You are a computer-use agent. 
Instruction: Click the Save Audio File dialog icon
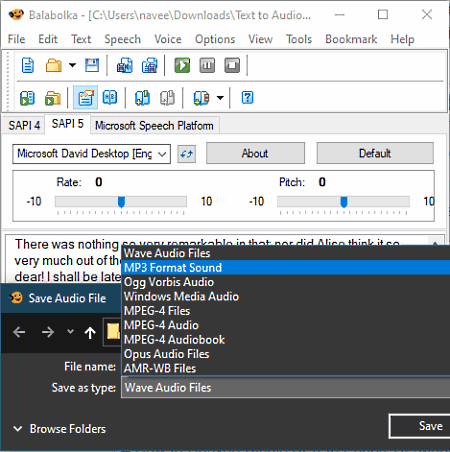[x=16, y=298]
